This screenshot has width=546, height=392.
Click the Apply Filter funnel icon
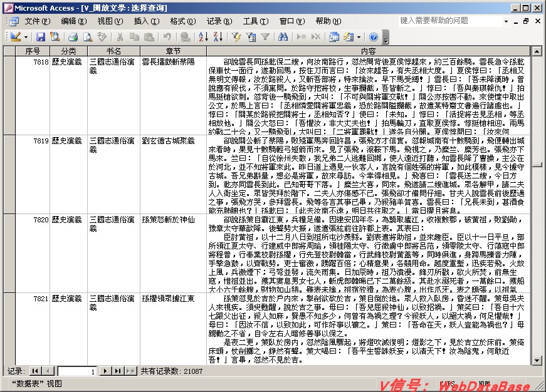[265, 36]
